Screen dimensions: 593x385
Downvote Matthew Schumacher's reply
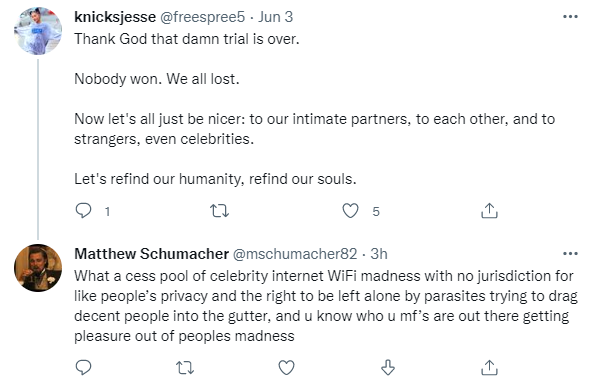(388, 367)
